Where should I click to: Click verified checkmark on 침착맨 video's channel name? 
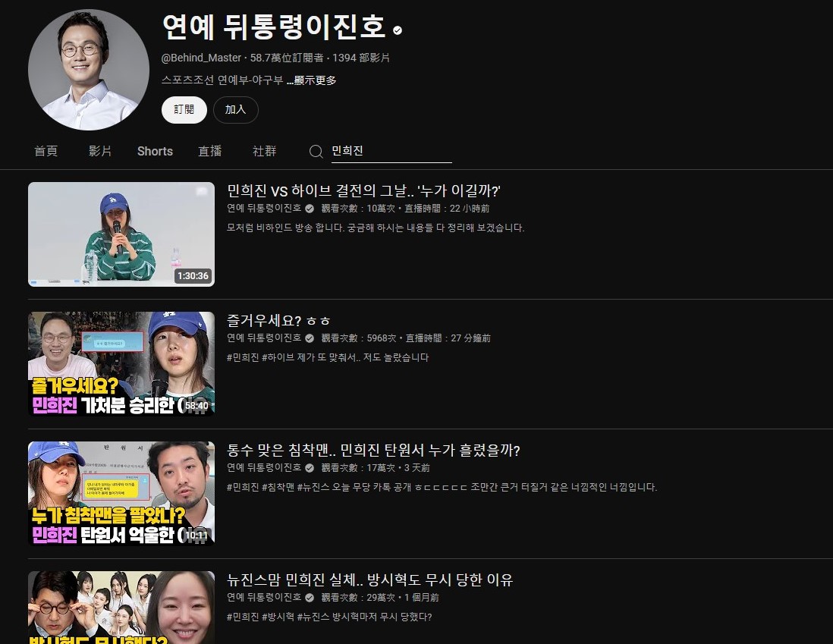[x=310, y=468]
